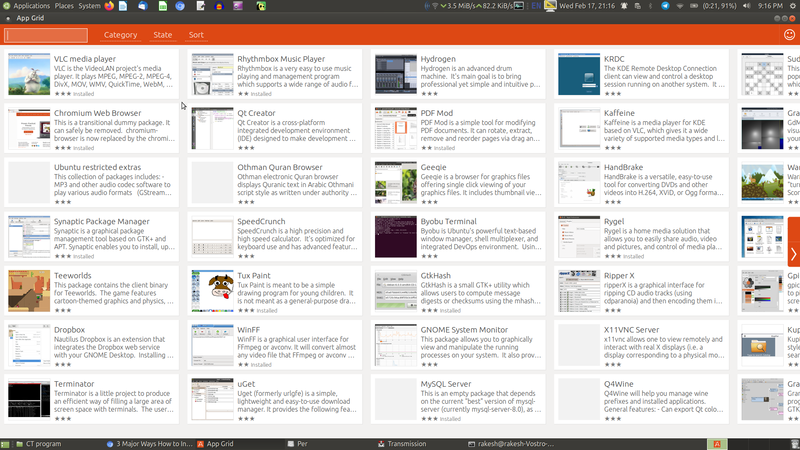Open the PDF Mod thumbnail

(x=395, y=128)
